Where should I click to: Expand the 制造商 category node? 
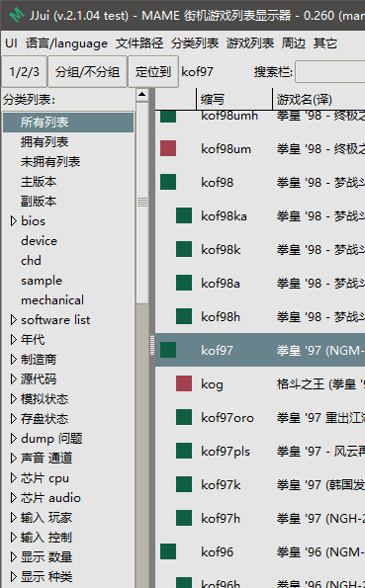tap(14, 360)
